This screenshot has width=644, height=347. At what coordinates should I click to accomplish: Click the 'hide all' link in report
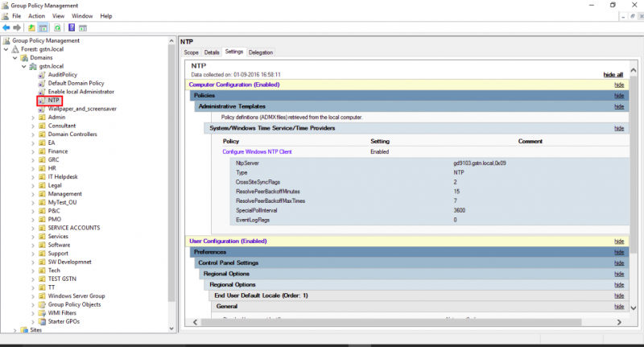tap(613, 75)
